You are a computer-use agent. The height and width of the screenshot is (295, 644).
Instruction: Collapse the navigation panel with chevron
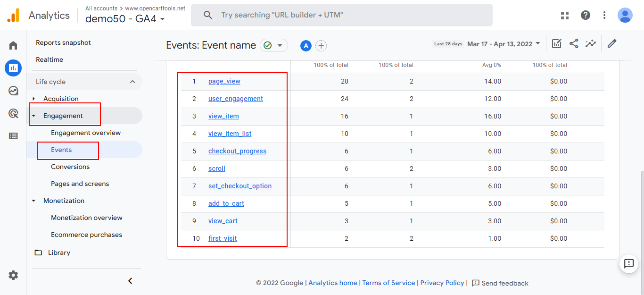[x=131, y=281]
